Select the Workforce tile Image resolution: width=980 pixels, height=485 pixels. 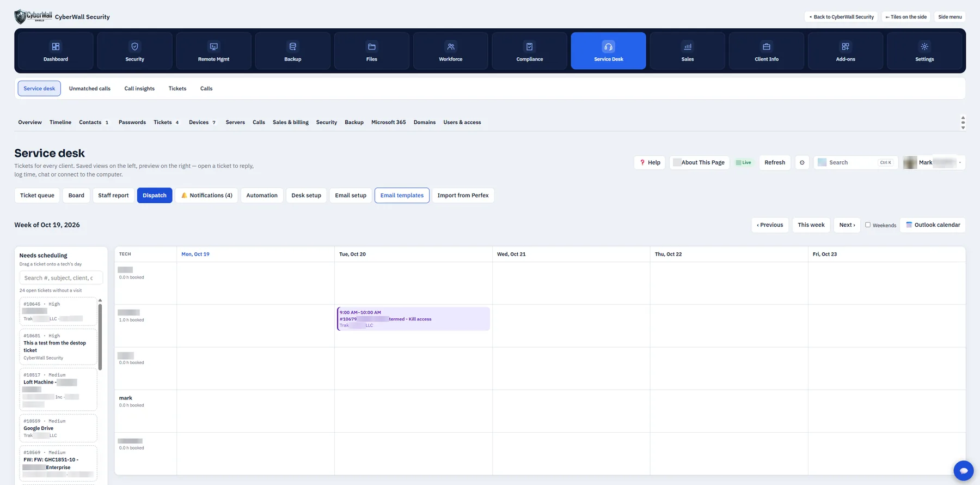(x=451, y=51)
